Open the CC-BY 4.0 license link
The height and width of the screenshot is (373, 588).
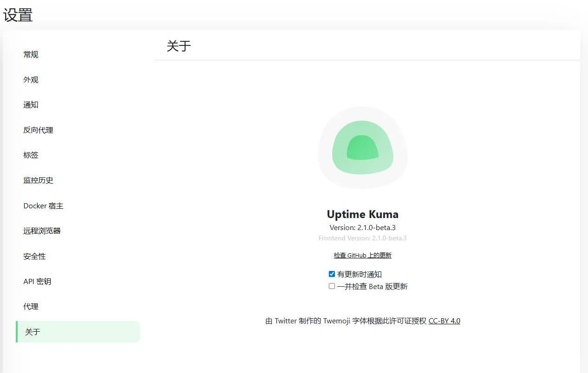(x=444, y=321)
